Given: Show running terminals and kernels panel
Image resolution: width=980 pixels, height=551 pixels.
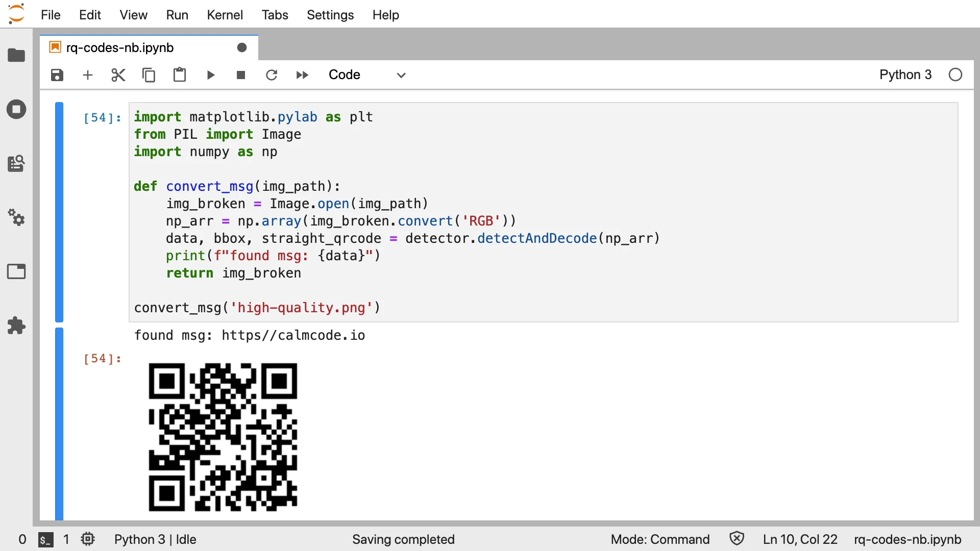Looking at the screenshot, I should (x=16, y=109).
